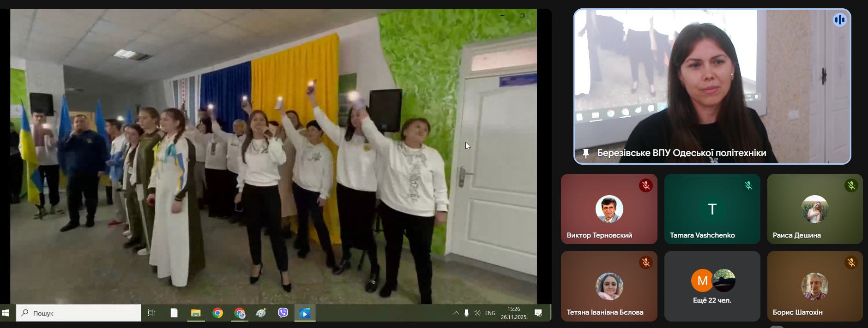Viewport: 868px width, 328px height.
Task: Open the "Ещё 22 чел." participants tile
Action: tap(712, 286)
